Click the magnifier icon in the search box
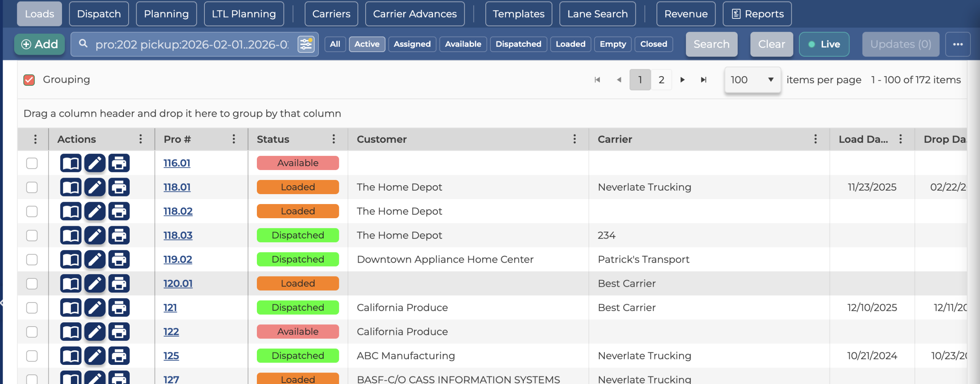 point(83,44)
